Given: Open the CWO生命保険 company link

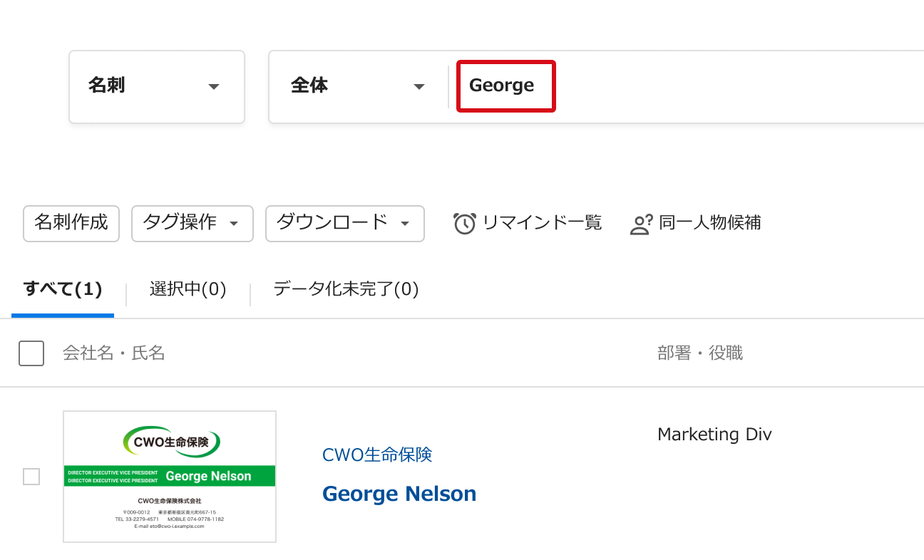Looking at the screenshot, I should click(377, 455).
